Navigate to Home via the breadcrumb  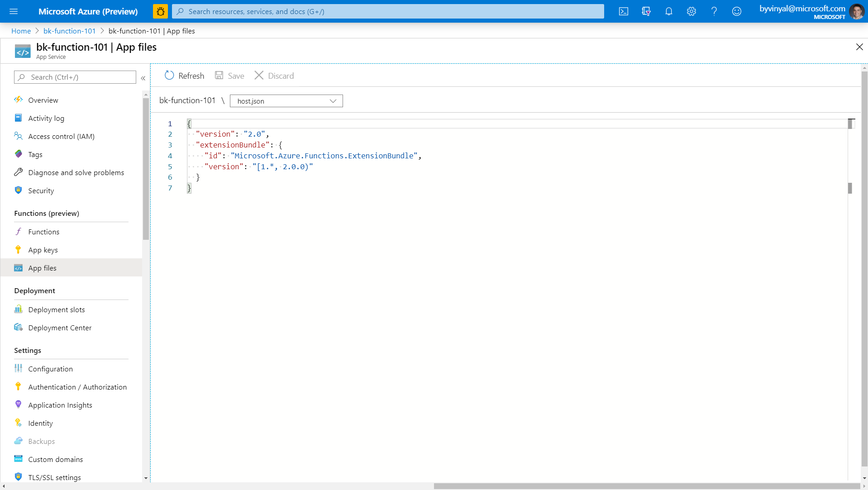(x=21, y=31)
